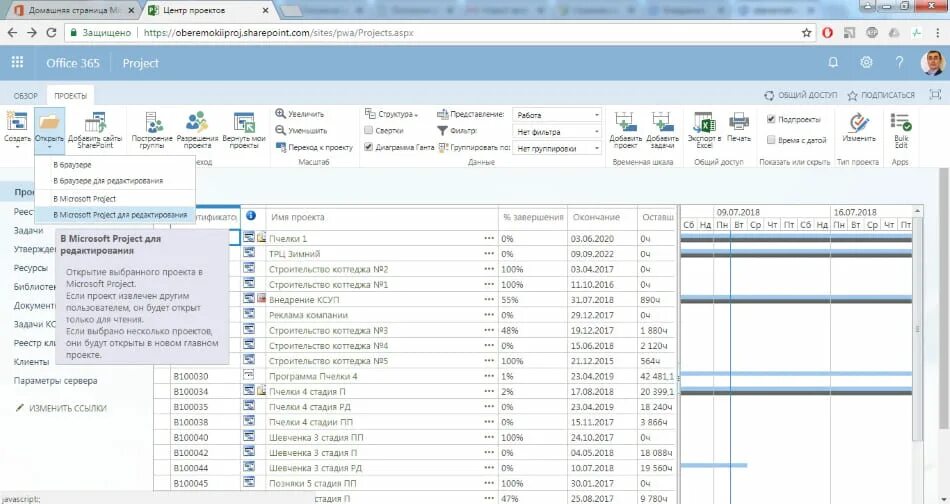Click Вернуть мои проекты icon

point(244,122)
